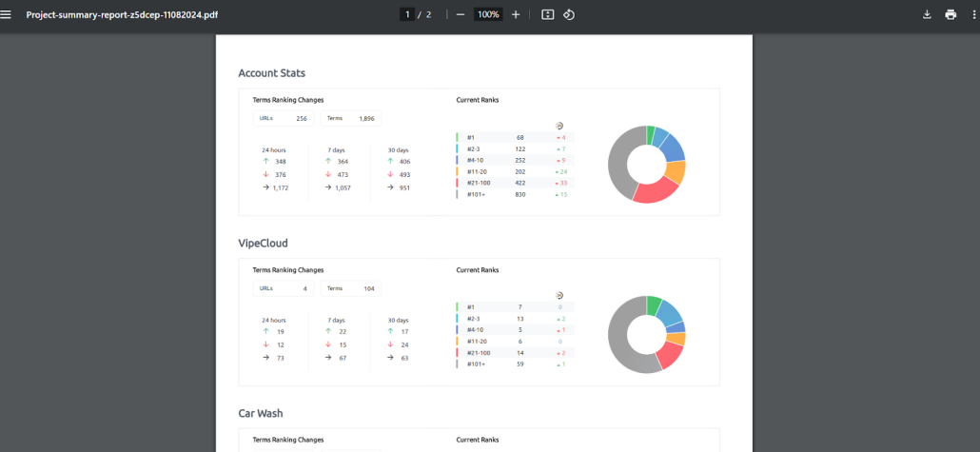Select the VipeCloud #2-3 row showing 13
This screenshot has width=980, height=452.
(x=515, y=319)
